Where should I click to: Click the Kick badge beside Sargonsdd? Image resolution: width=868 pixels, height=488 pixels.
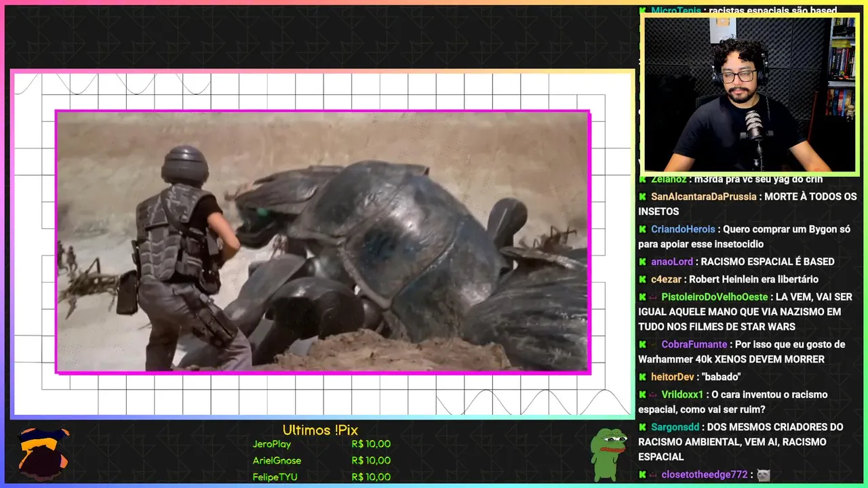click(642, 427)
